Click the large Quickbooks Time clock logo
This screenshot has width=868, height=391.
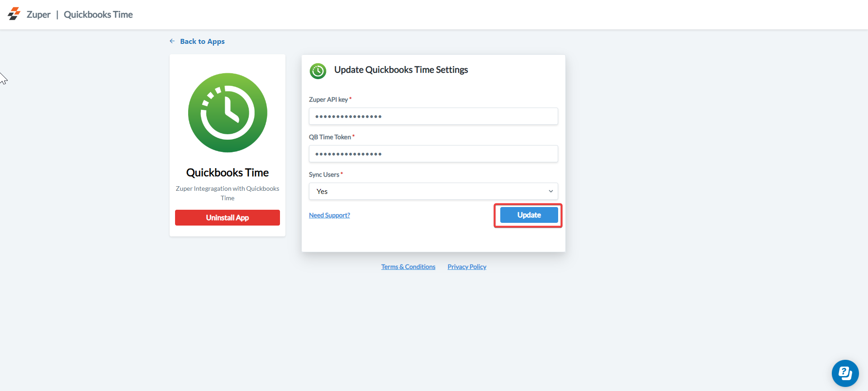tap(228, 113)
